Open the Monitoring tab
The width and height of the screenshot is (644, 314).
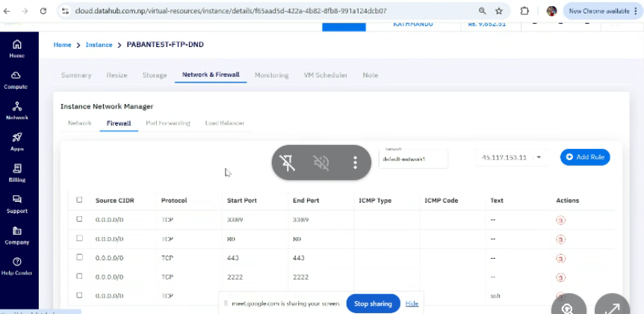pyautogui.click(x=271, y=76)
